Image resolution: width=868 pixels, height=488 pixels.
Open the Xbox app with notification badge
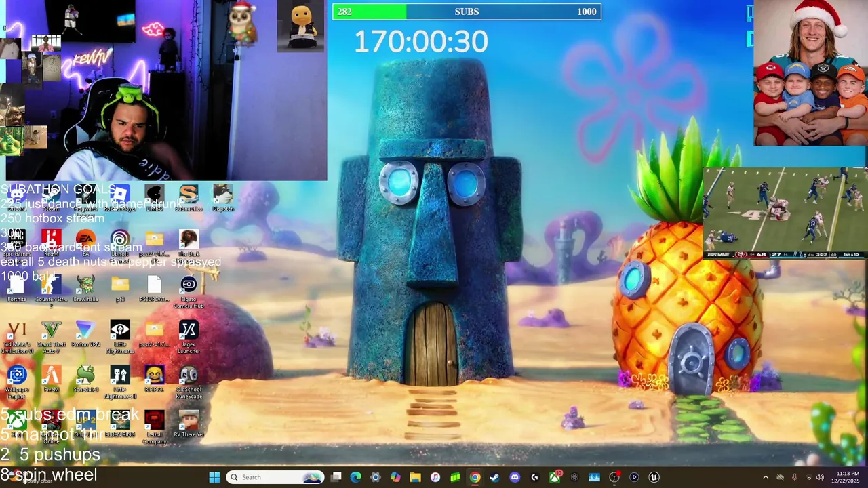click(555, 477)
